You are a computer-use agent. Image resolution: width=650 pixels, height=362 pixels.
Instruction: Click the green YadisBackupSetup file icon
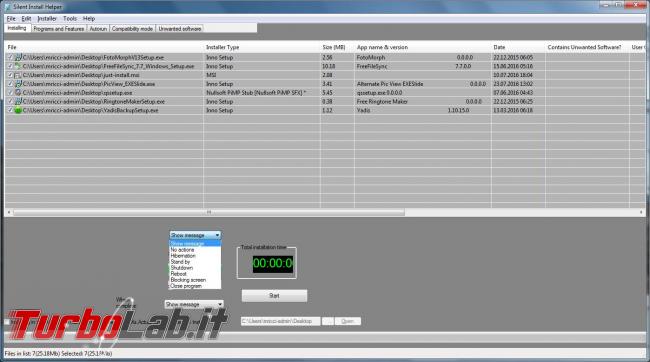tap(18, 110)
